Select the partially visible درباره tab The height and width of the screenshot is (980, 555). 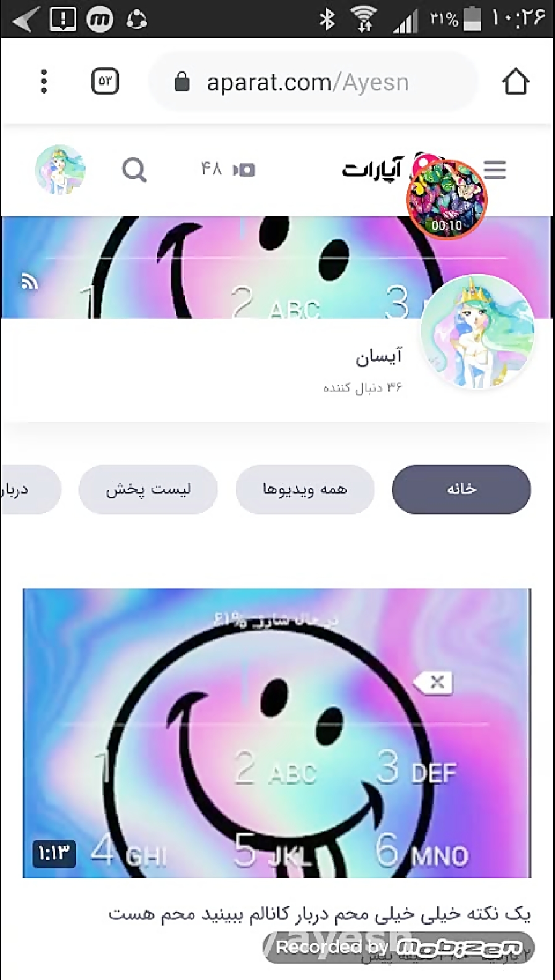30,489
